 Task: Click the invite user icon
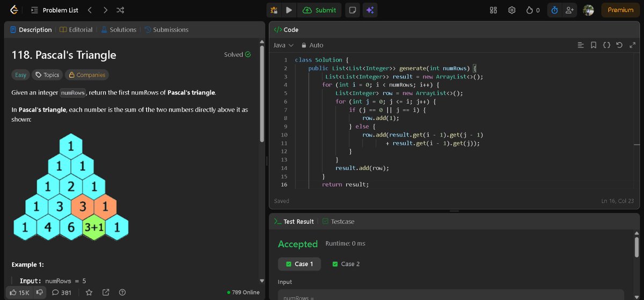(x=570, y=10)
